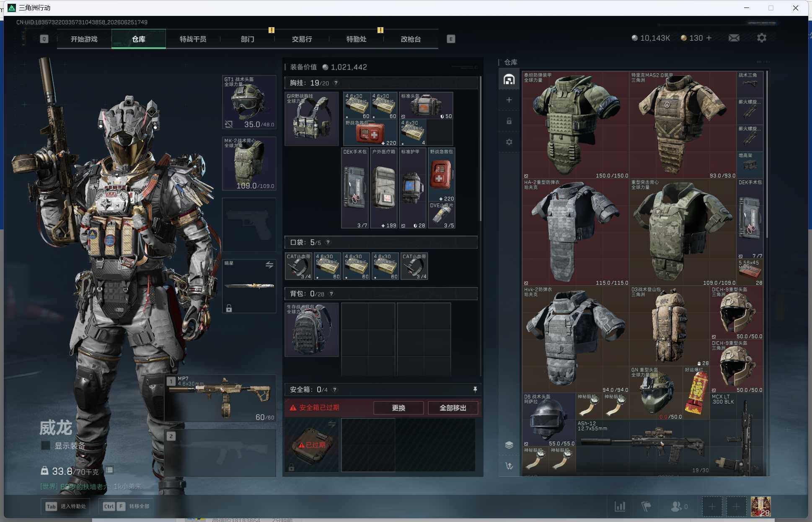Image resolution: width=812 pixels, height=522 pixels.
Task: Add currency with the plus beside 130
Action: click(709, 38)
